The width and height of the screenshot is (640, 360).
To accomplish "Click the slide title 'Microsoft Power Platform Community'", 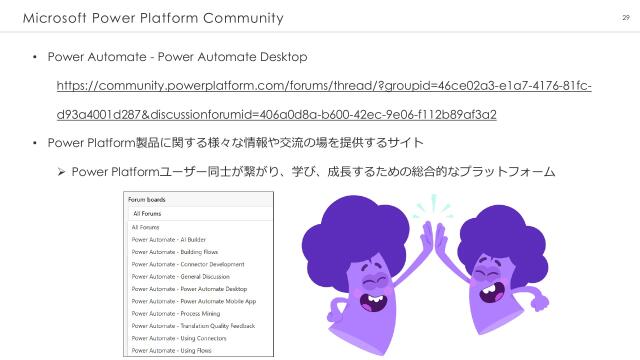I will [x=153, y=18].
